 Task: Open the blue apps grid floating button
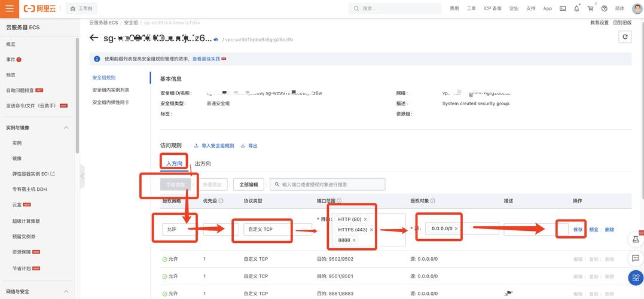tap(636, 277)
